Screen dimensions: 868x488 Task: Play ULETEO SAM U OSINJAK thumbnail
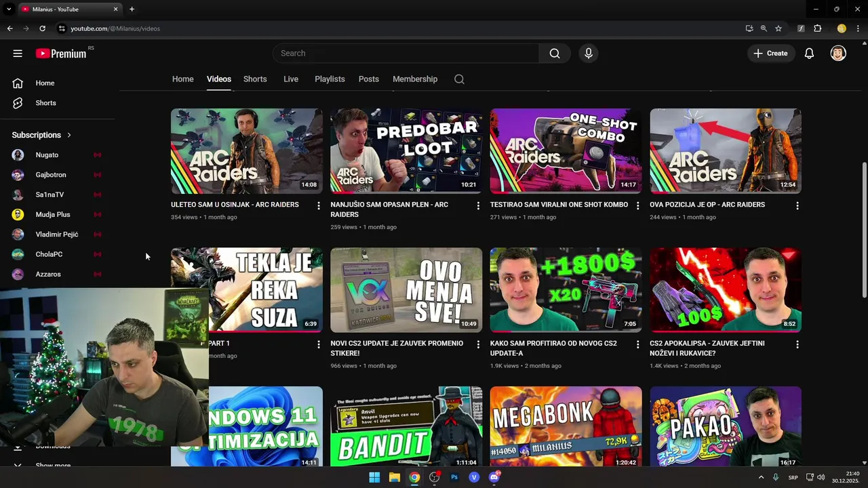[x=247, y=151]
